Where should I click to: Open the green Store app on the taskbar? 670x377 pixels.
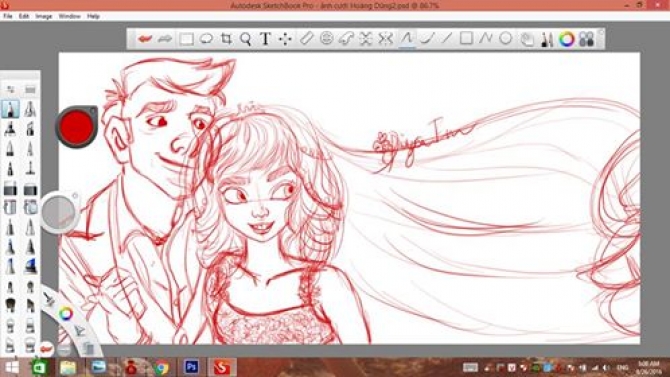[39, 368]
